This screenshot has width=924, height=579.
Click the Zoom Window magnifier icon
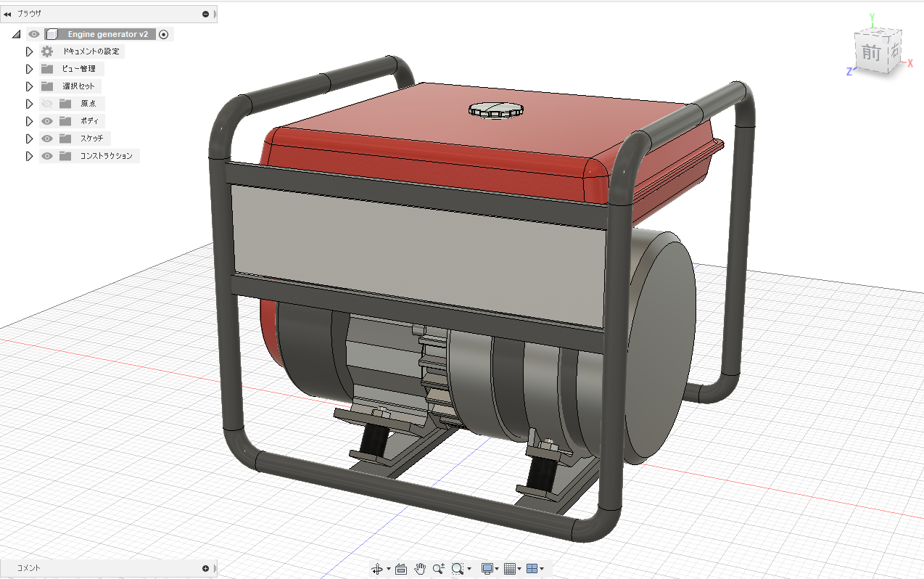[x=458, y=569]
